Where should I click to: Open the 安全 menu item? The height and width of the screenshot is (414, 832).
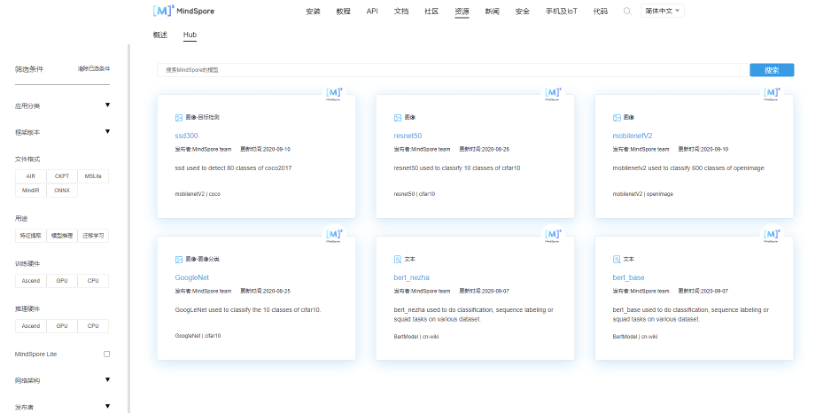tap(522, 11)
